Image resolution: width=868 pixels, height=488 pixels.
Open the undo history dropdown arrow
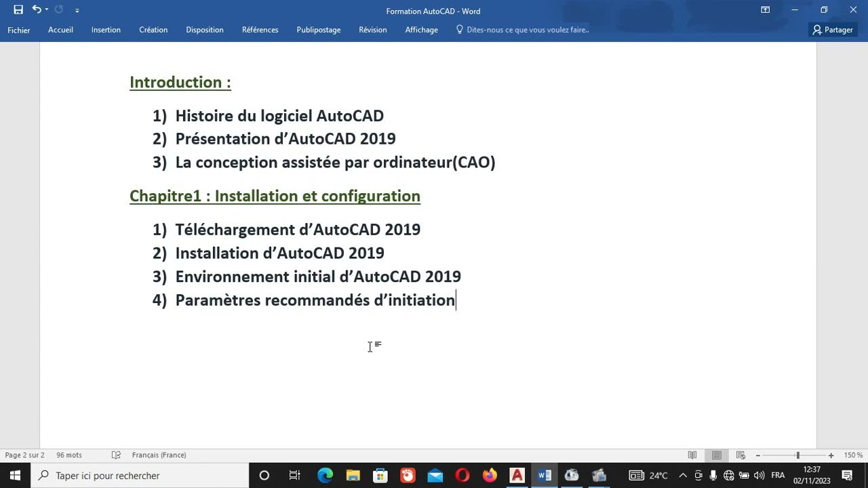[46, 10]
